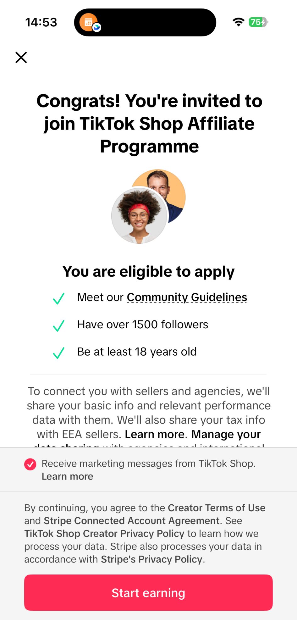Screen dimensions: 297x644
Task: Tap green checkmark beside 1500 followers
Action: pos(58,325)
